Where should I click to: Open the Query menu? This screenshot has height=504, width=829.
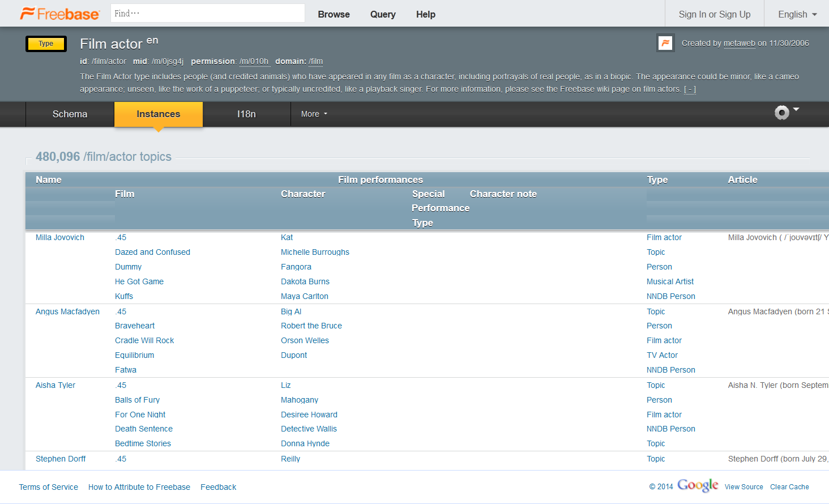[x=383, y=14]
